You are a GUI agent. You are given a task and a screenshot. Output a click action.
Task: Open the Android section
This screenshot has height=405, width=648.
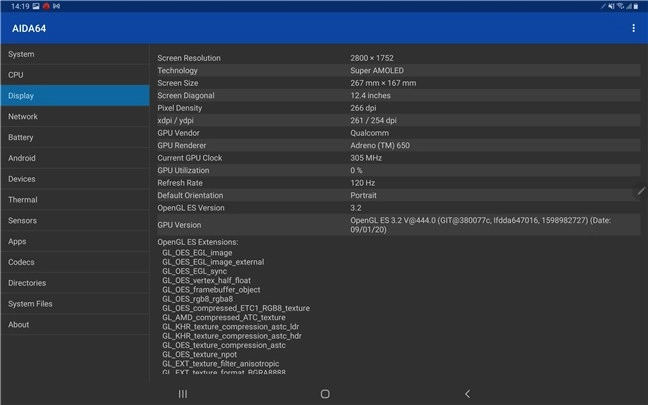pyautogui.click(x=75, y=158)
